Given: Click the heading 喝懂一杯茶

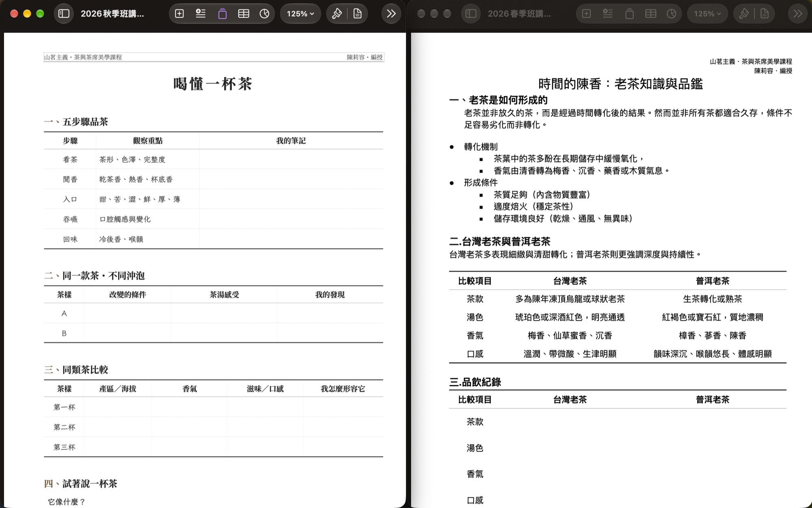Looking at the screenshot, I should 213,84.
